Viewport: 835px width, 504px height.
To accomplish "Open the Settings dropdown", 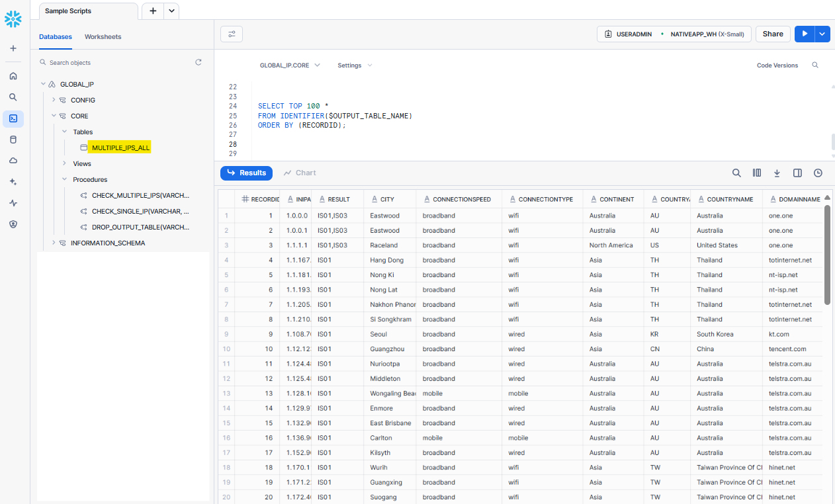I will [x=355, y=65].
